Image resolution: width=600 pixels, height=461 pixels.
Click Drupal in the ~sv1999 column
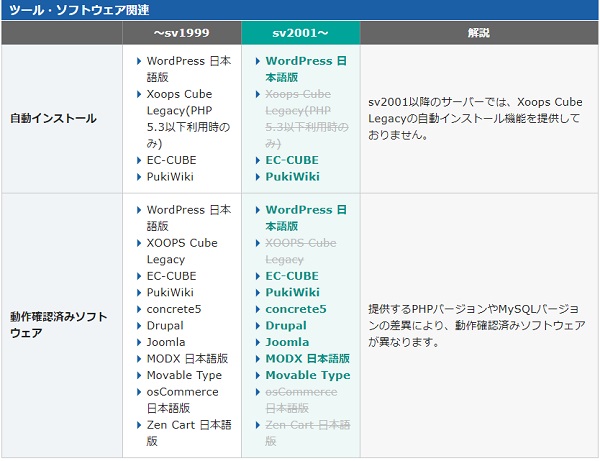point(165,326)
